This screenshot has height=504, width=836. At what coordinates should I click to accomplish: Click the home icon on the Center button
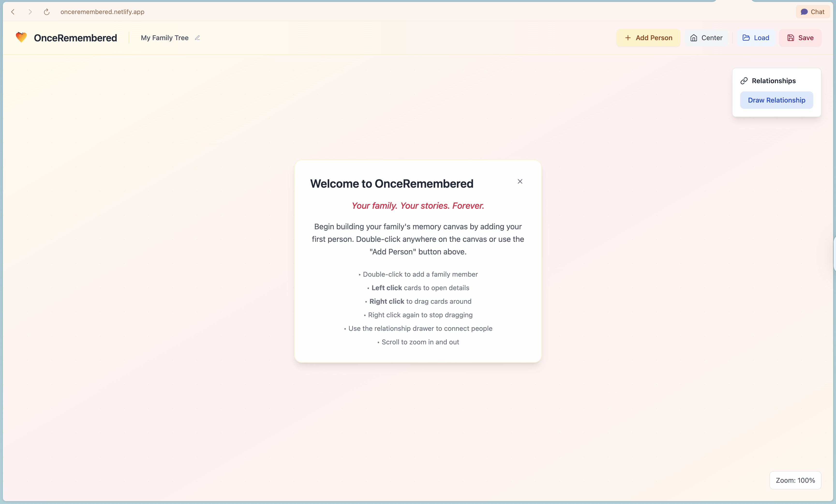tap(694, 38)
